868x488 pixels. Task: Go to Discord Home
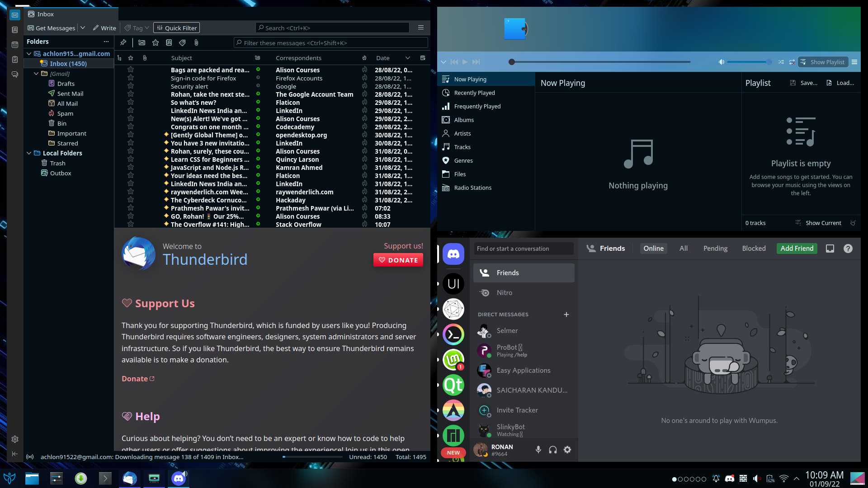coord(453,254)
